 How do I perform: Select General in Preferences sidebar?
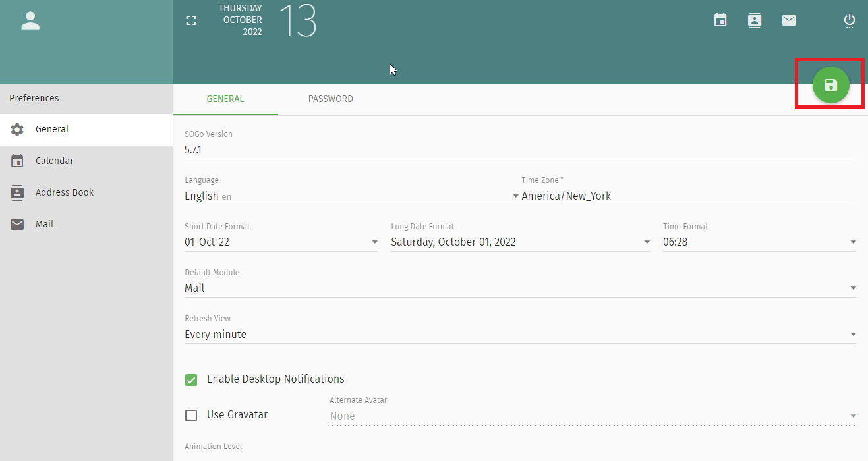click(86, 130)
